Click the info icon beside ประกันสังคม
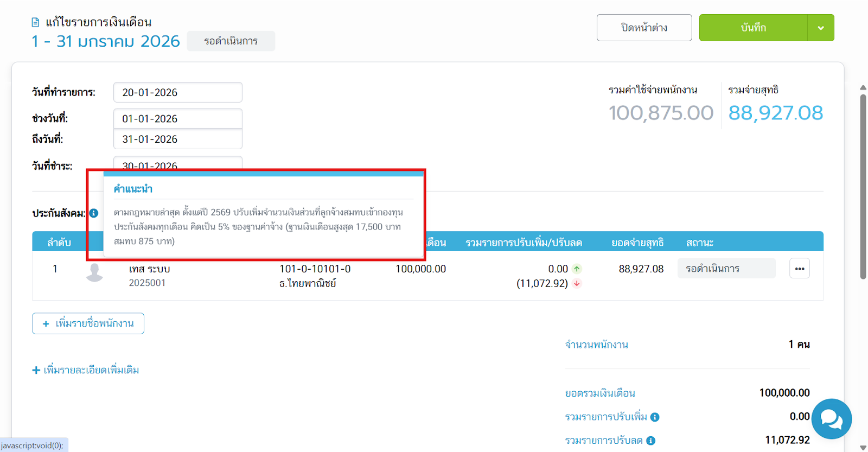The width and height of the screenshot is (868, 452). coord(94,213)
